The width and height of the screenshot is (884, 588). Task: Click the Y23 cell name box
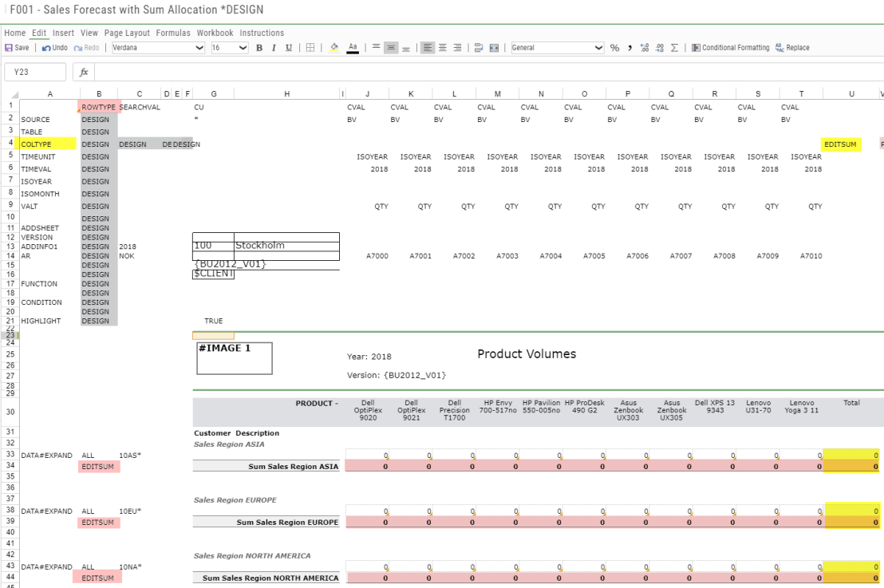point(34,71)
